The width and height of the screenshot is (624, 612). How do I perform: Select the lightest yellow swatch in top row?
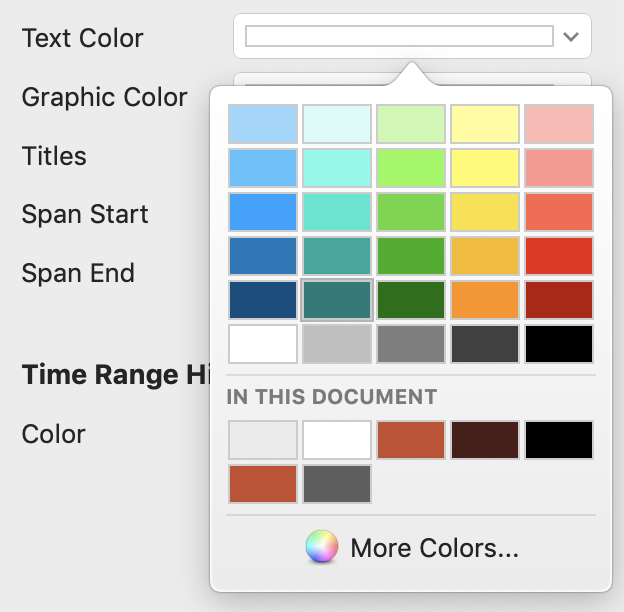click(x=485, y=124)
